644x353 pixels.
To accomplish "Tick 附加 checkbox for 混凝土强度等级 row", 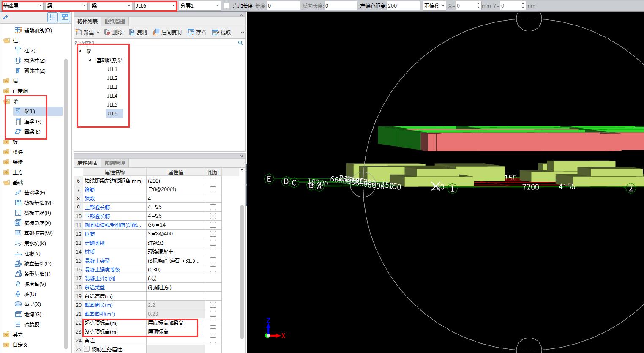I will click(213, 269).
